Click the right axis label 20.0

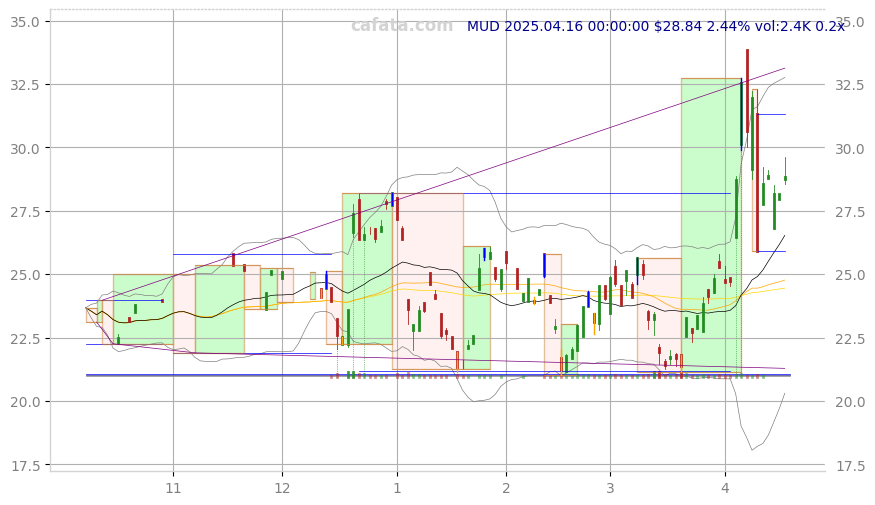click(x=850, y=402)
